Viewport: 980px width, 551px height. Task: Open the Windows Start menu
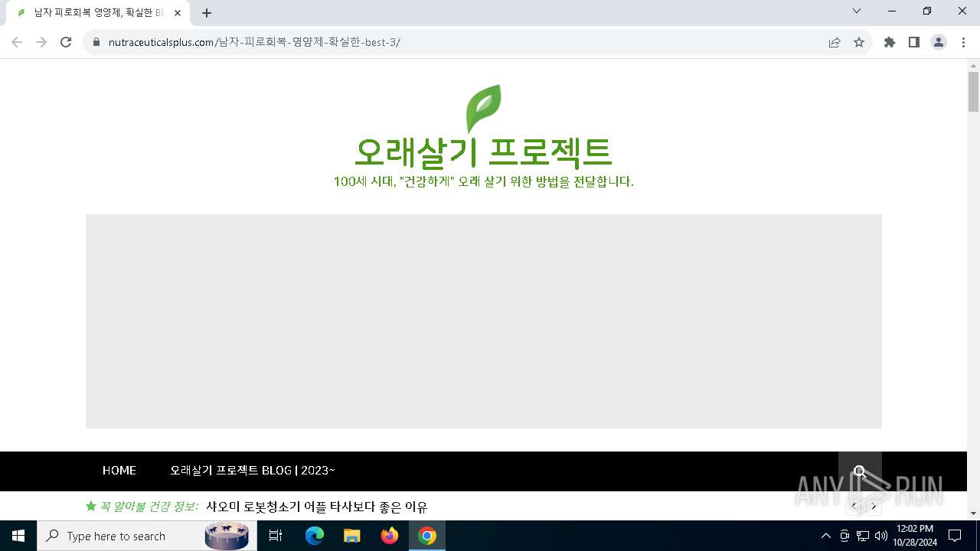pos(18,536)
